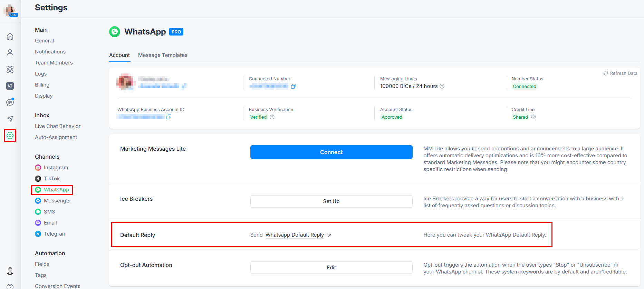This screenshot has width=644, height=289.
Task: Open Live Chat Behavior settings
Action: click(x=58, y=126)
